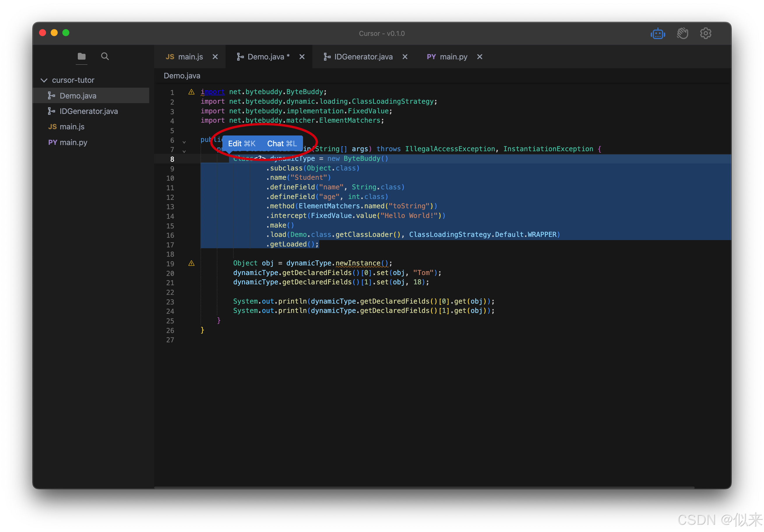Open the settings gear icon
764x532 pixels.
[x=705, y=34]
